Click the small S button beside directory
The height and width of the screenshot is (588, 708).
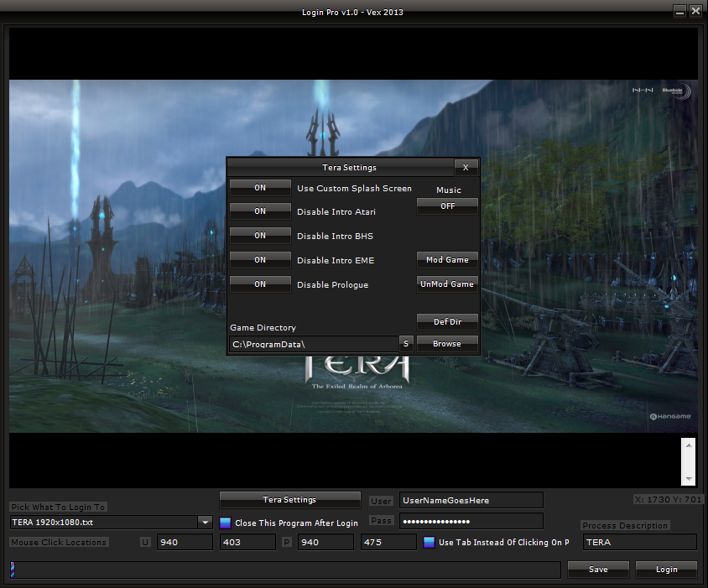click(406, 344)
